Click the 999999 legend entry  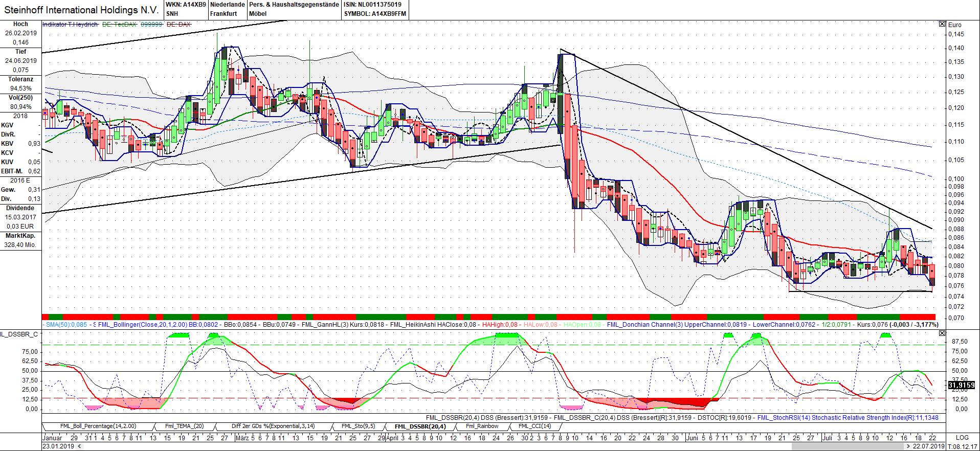coord(151,25)
